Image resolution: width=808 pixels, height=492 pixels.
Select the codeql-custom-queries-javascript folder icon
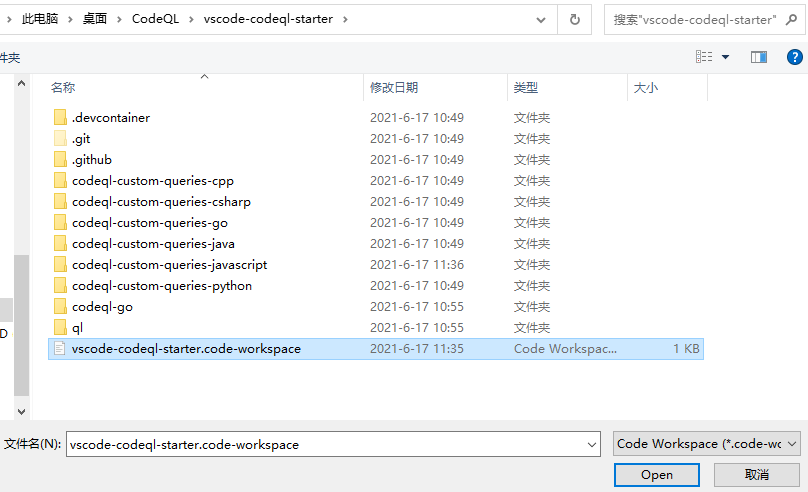(60, 265)
